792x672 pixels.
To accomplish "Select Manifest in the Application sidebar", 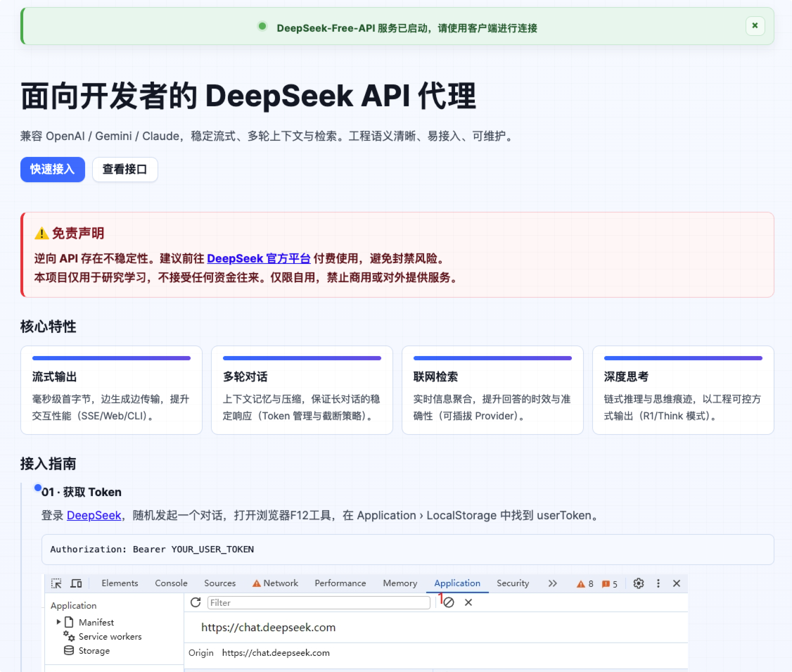I will pyautogui.click(x=96, y=622).
